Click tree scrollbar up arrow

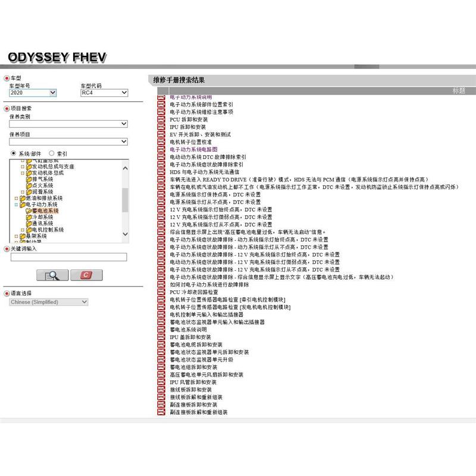(125, 168)
